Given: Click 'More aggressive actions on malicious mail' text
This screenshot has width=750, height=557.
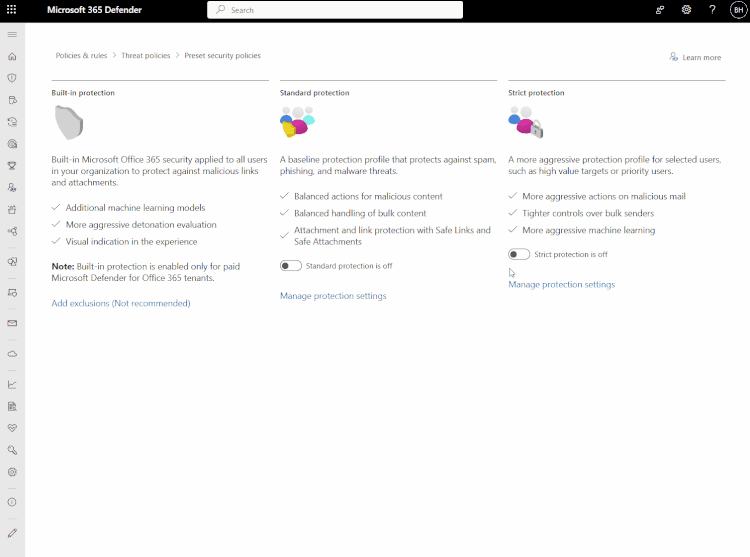Looking at the screenshot, I should (604, 197).
